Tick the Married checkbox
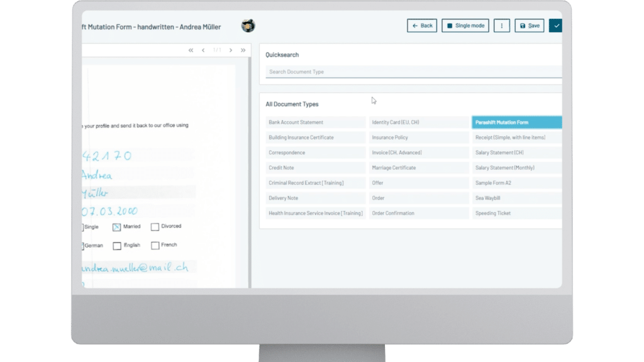 click(117, 228)
